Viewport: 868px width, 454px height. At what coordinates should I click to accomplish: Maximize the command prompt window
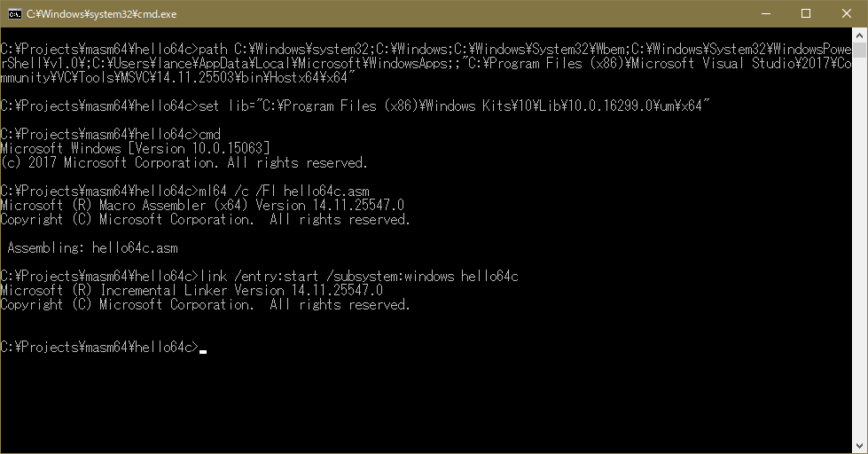point(806,14)
